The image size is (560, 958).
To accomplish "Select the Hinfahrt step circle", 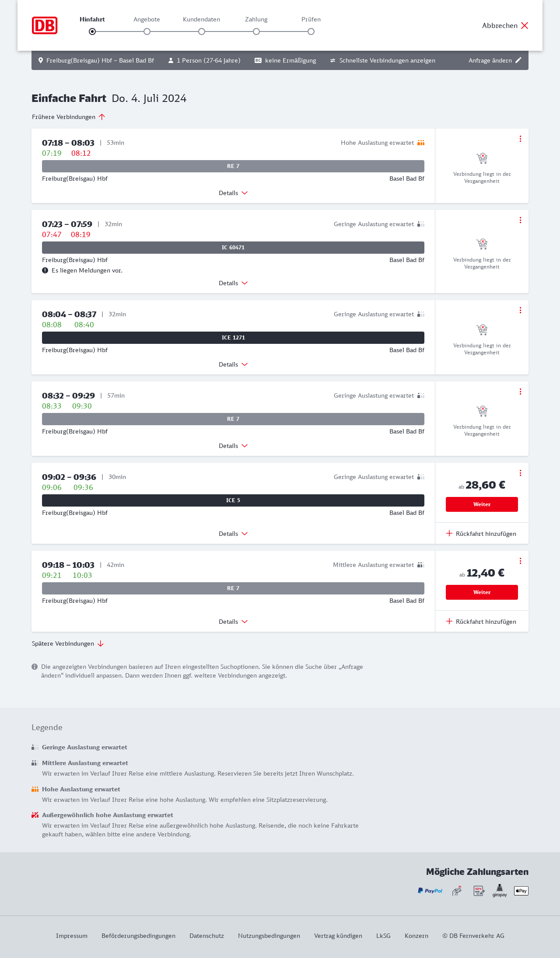I will [x=92, y=31].
